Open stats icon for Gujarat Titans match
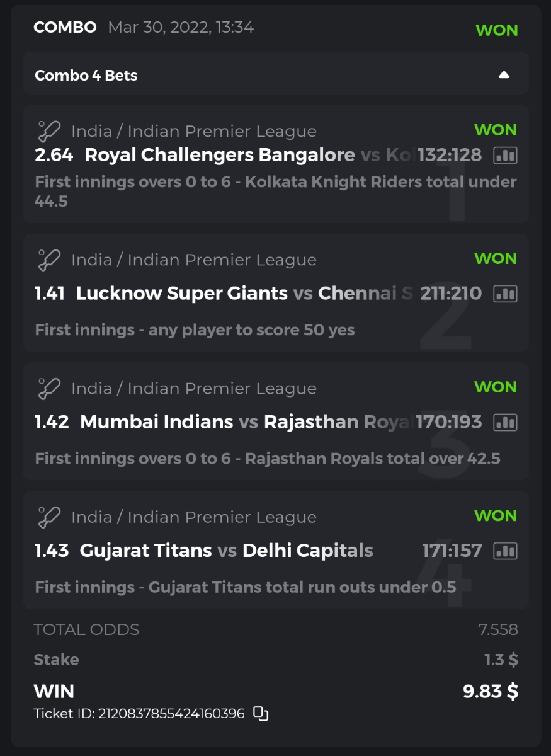The height and width of the screenshot is (756, 551). pos(505,551)
